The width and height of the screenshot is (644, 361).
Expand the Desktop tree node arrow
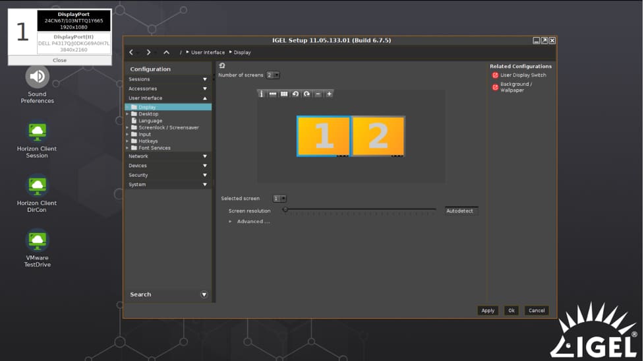127,114
